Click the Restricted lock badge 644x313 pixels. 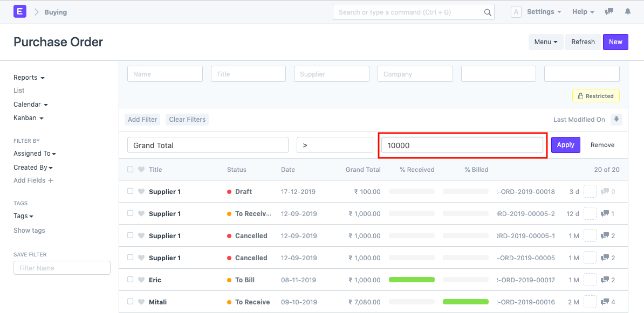pos(596,95)
